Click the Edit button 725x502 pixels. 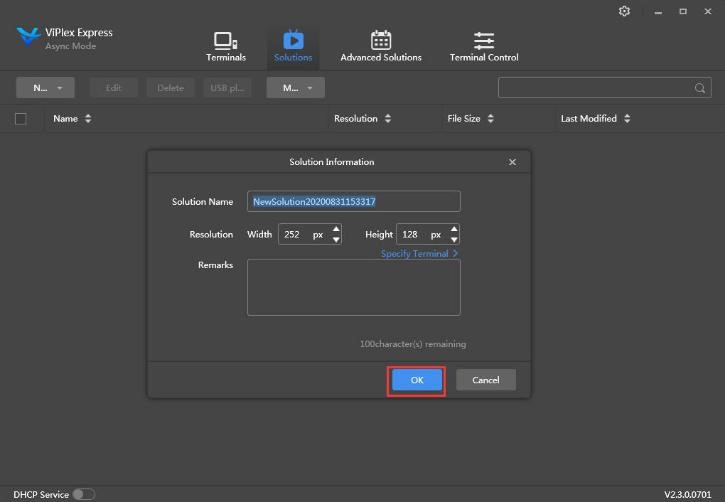(x=113, y=88)
